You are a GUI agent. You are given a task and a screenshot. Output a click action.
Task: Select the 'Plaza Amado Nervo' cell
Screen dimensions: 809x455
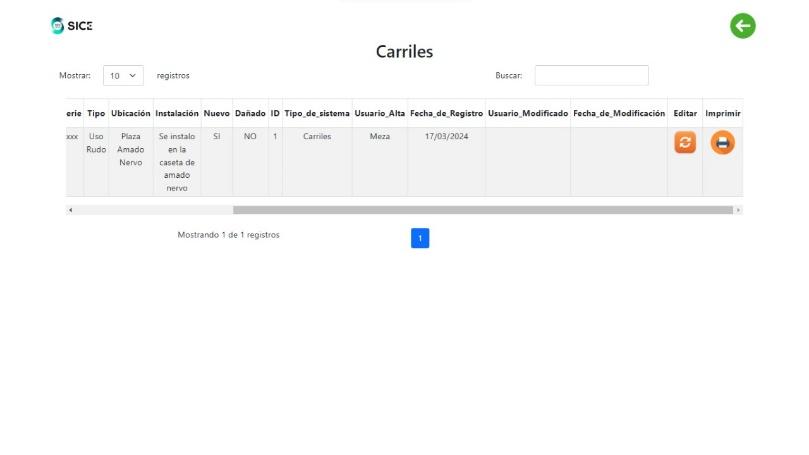point(131,162)
